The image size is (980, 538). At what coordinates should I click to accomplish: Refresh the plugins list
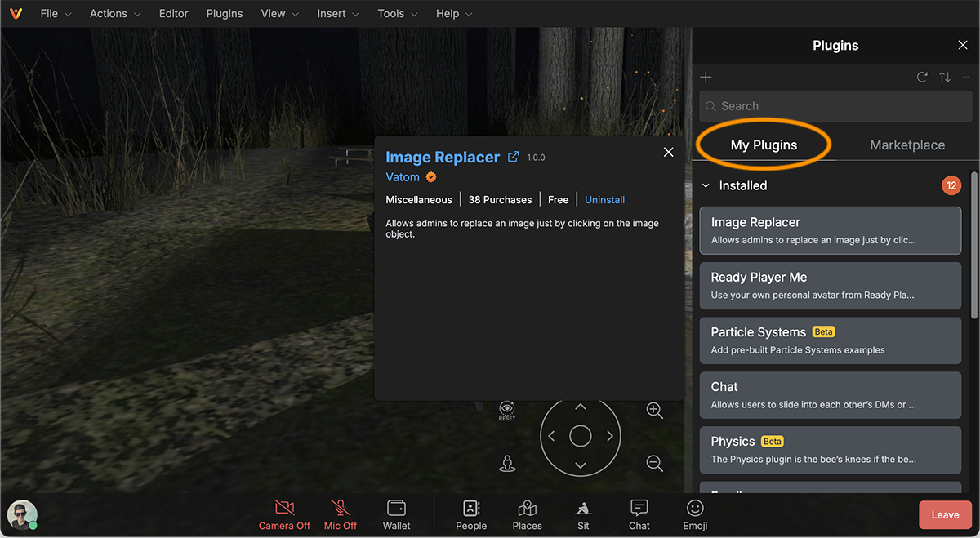point(922,77)
